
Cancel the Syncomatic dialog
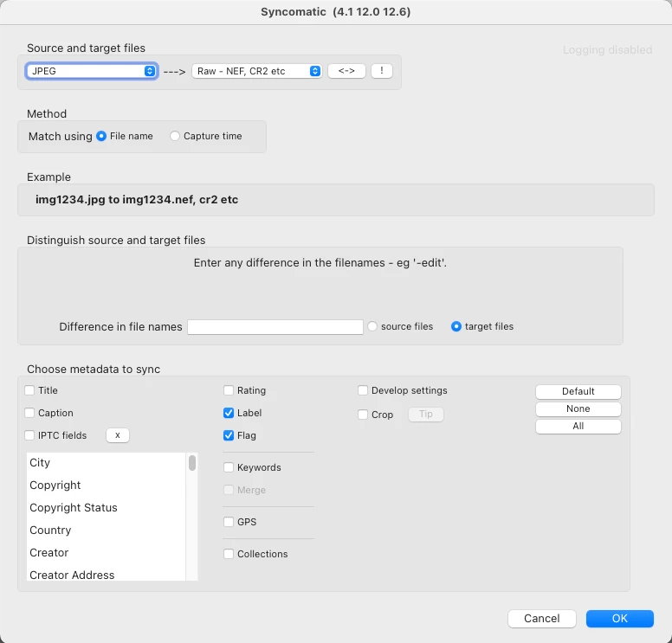click(x=542, y=619)
